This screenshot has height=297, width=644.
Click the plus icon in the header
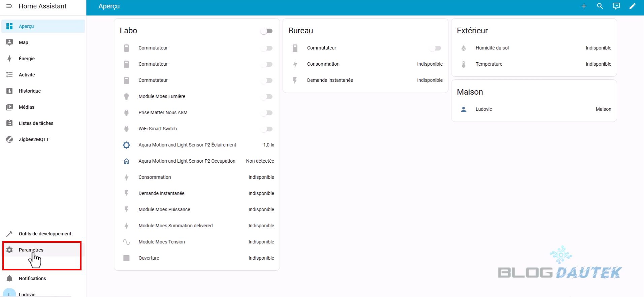pyautogui.click(x=584, y=6)
